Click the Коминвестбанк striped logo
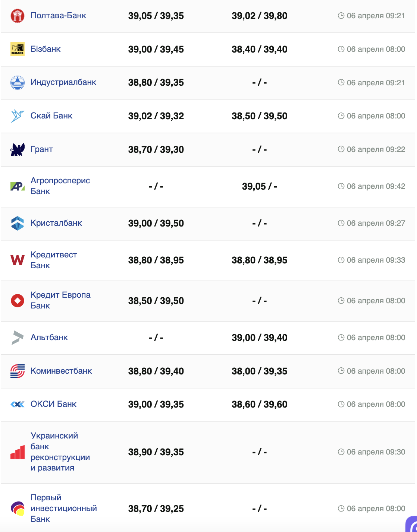Viewport: 417px width, 532px height. pyautogui.click(x=17, y=371)
